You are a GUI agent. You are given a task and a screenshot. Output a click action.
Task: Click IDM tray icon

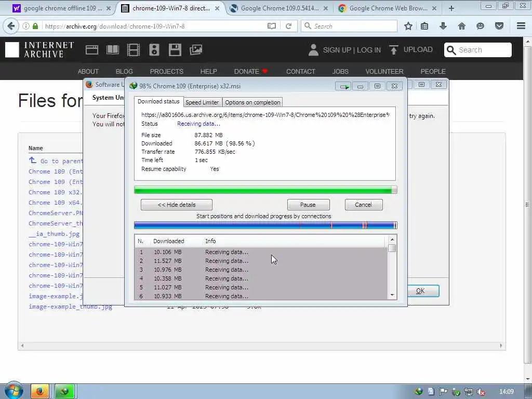click(419, 392)
